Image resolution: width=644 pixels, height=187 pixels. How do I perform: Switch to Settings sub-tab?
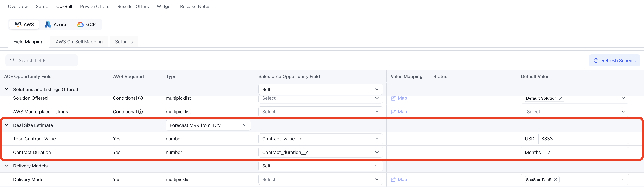pos(124,42)
